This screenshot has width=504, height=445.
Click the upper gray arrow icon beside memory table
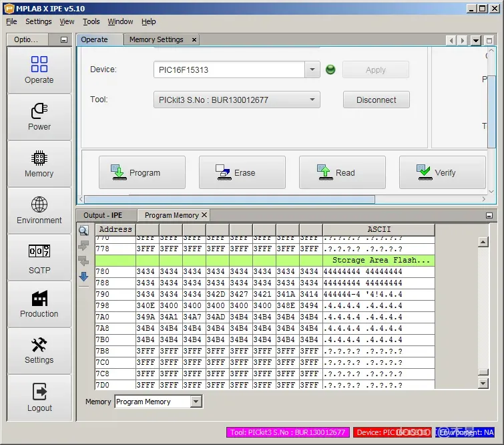tap(83, 245)
